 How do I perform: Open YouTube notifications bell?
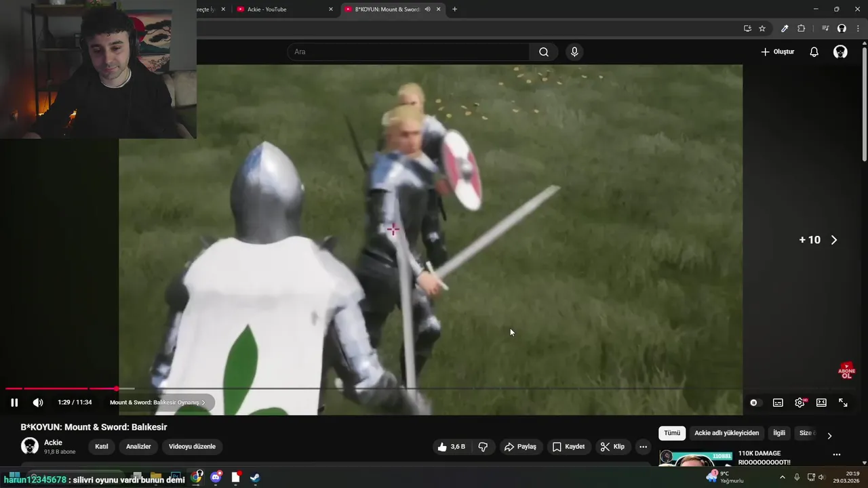[x=814, y=52]
